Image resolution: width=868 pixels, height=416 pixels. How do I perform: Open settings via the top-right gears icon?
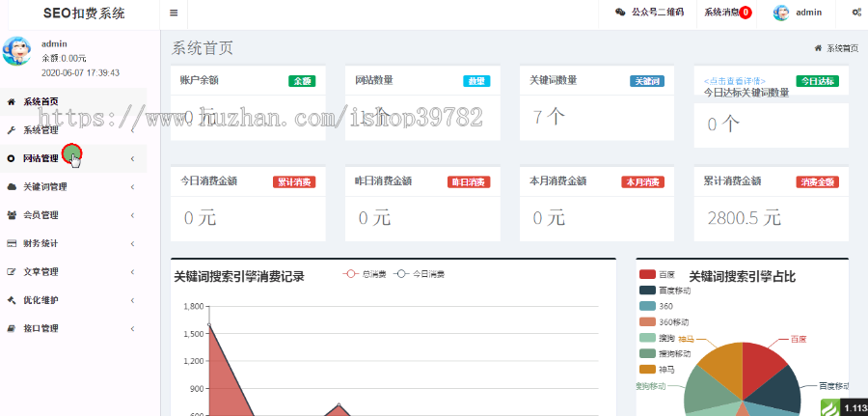pos(855,13)
